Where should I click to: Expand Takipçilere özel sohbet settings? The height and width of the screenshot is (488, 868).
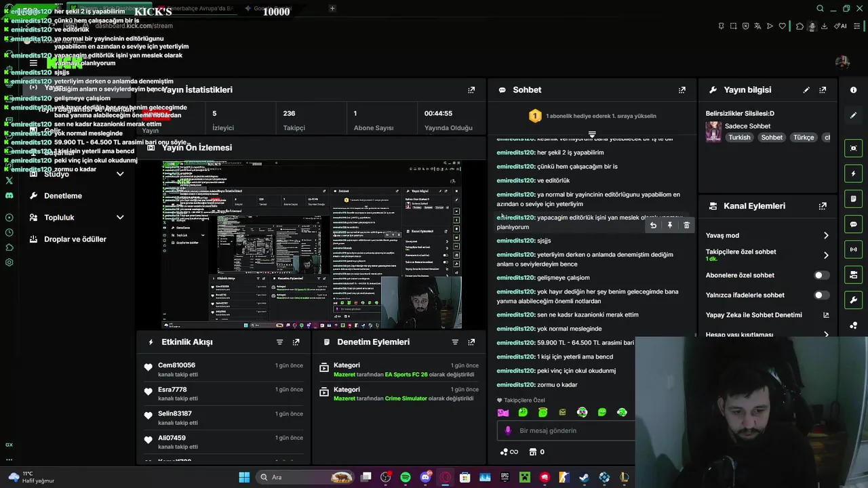(826, 255)
